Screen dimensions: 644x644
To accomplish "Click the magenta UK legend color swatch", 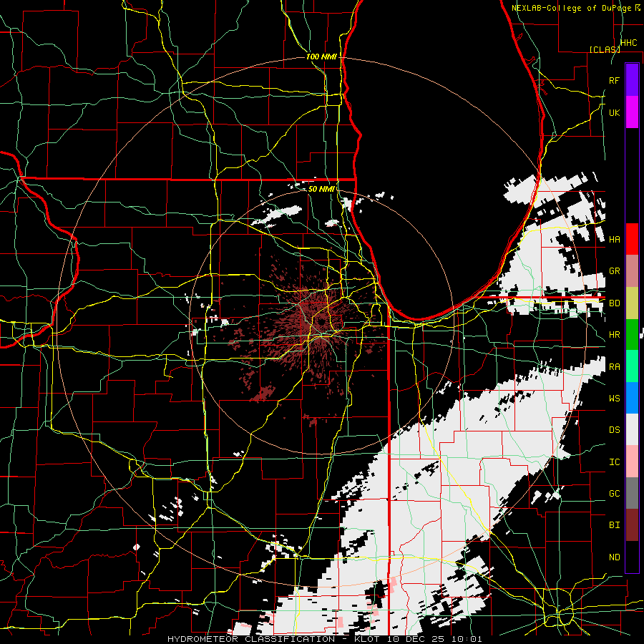I will pos(632,112).
